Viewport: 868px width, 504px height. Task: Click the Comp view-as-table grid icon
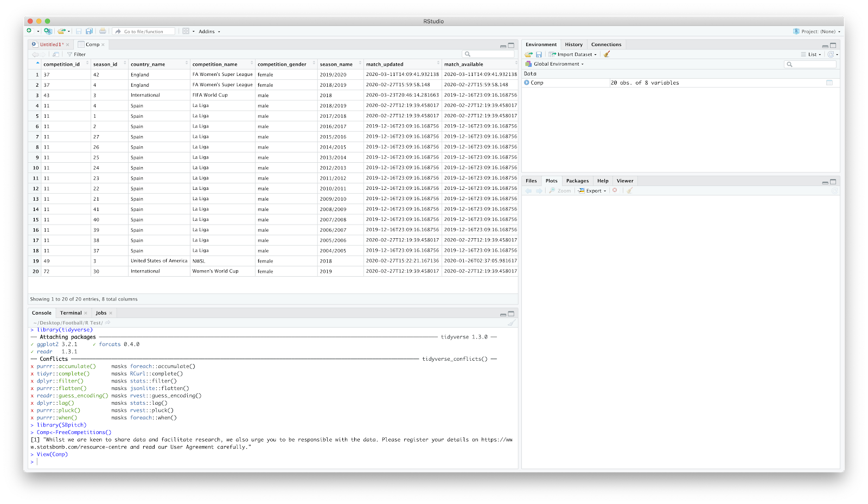tap(829, 82)
